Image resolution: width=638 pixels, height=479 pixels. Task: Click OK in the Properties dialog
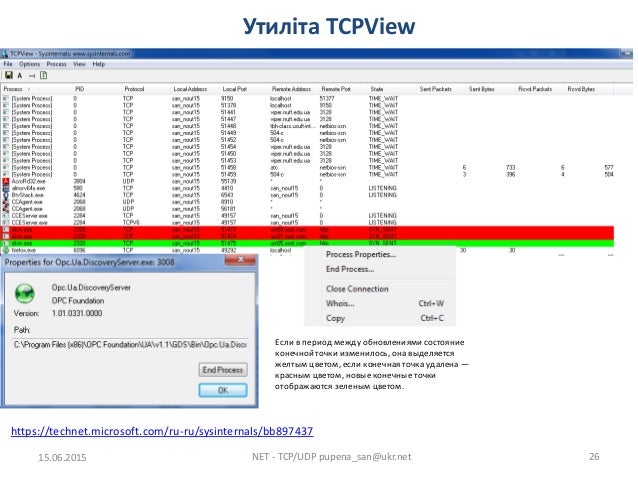223,390
